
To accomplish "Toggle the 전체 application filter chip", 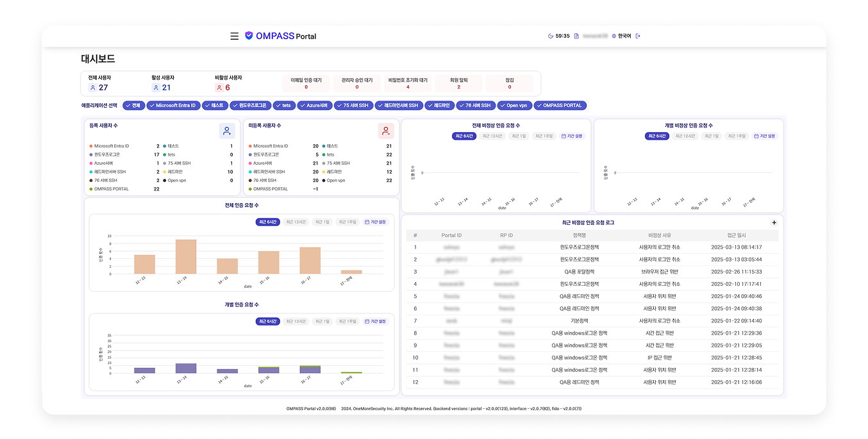I will coord(133,106).
